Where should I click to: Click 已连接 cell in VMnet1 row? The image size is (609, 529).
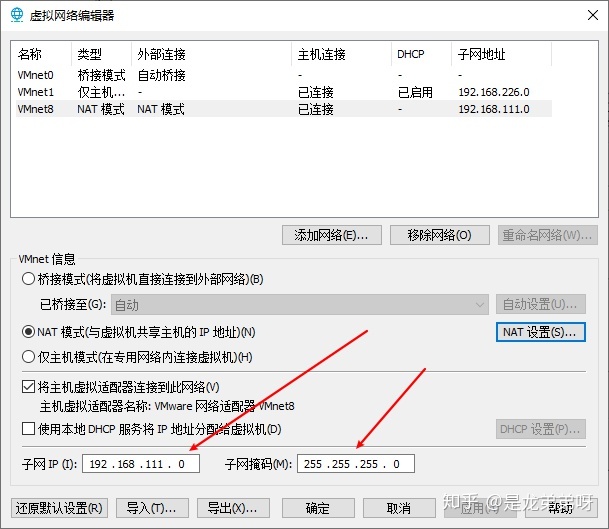pos(315,92)
